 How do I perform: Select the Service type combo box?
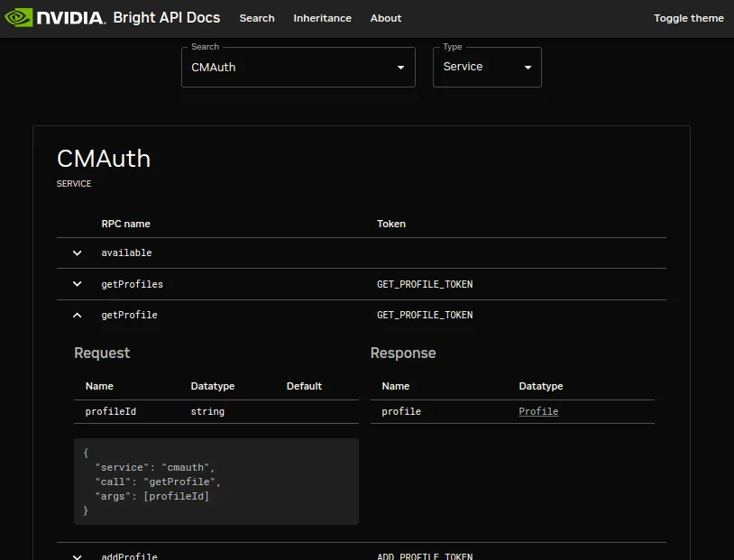pos(487,67)
